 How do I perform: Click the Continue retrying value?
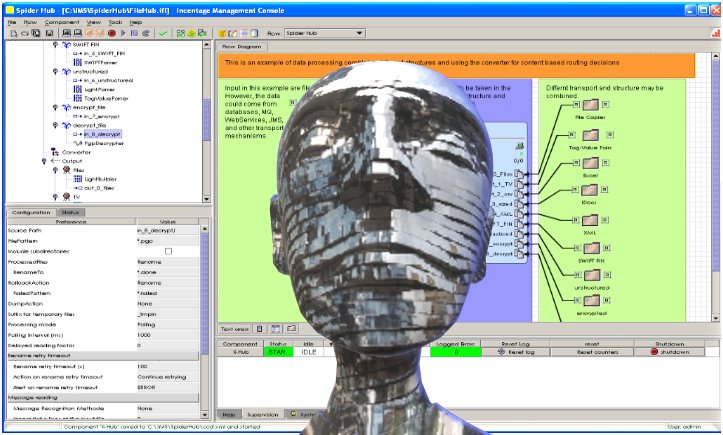point(168,377)
